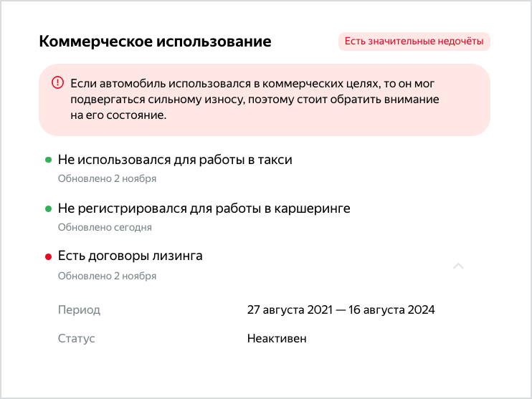The image size is (532, 399).
Task: Click the pink warning message about commercial use
Action: point(265,100)
